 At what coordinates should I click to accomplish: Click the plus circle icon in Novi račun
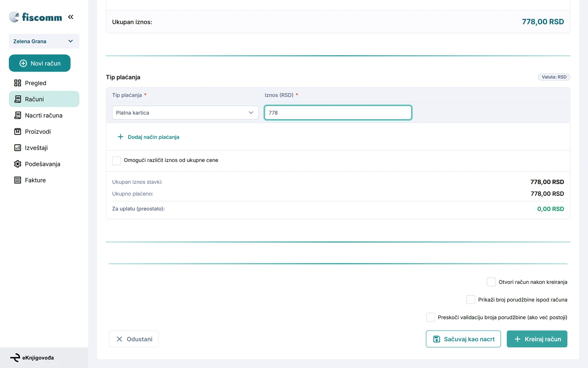click(23, 63)
